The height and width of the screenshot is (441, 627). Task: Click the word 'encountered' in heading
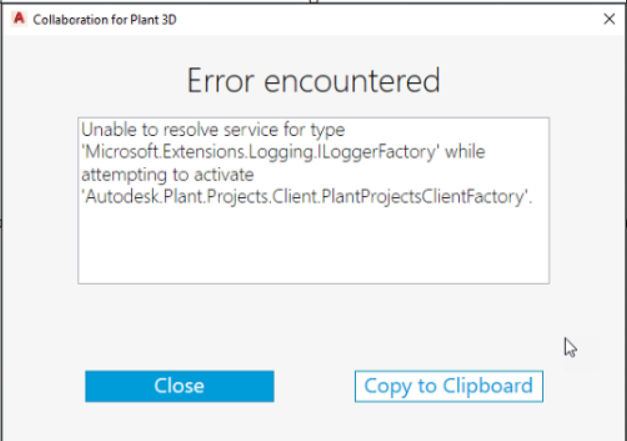(x=360, y=80)
